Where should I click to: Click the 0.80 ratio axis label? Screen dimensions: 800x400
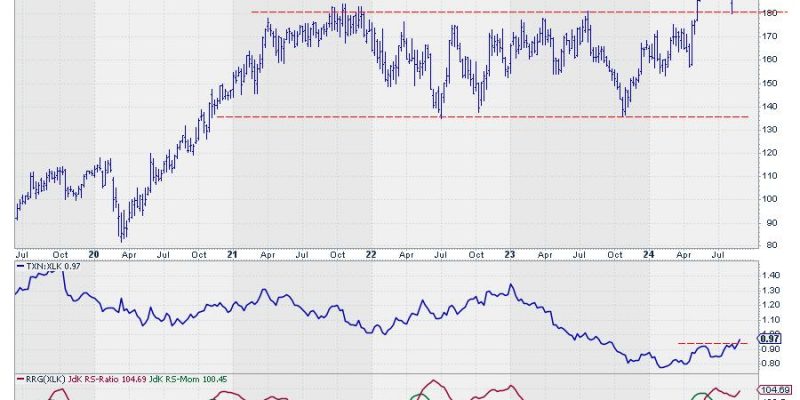point(772,363)
